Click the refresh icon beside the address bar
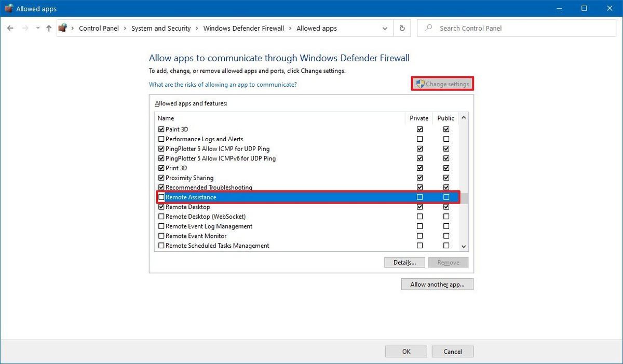 point(402,28)
